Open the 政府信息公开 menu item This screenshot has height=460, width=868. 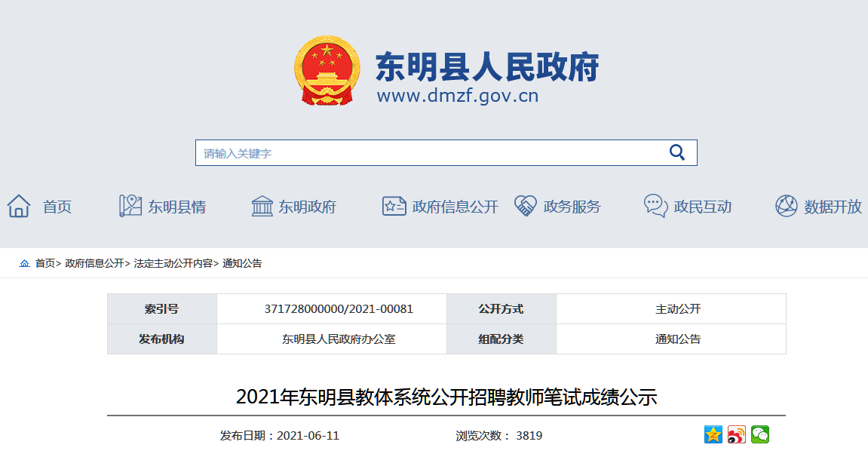click(x=455, y=207)
